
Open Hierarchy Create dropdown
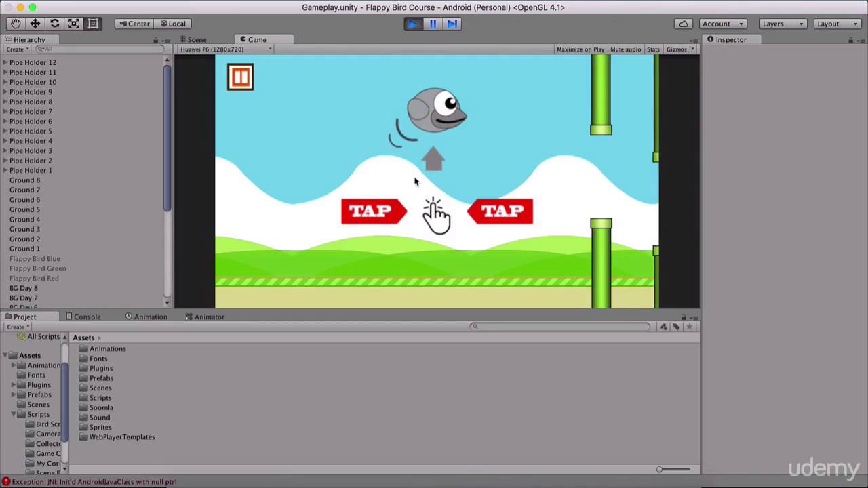(x=17, y=49)
